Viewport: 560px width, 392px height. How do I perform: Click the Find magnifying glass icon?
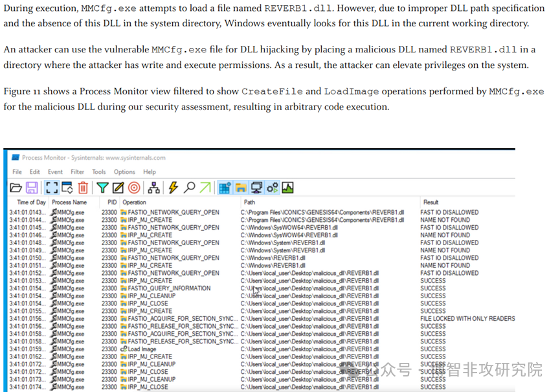click(189, 188)
